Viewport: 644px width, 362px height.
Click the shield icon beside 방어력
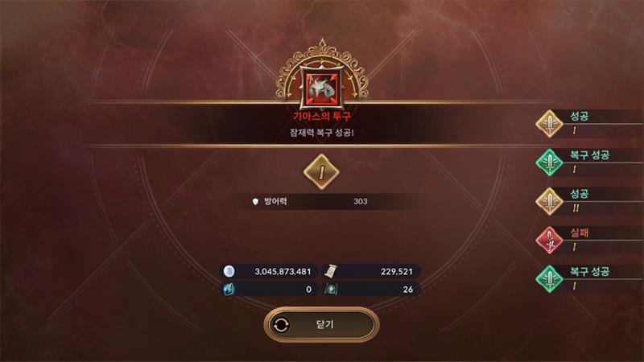(x=255, y=202)
